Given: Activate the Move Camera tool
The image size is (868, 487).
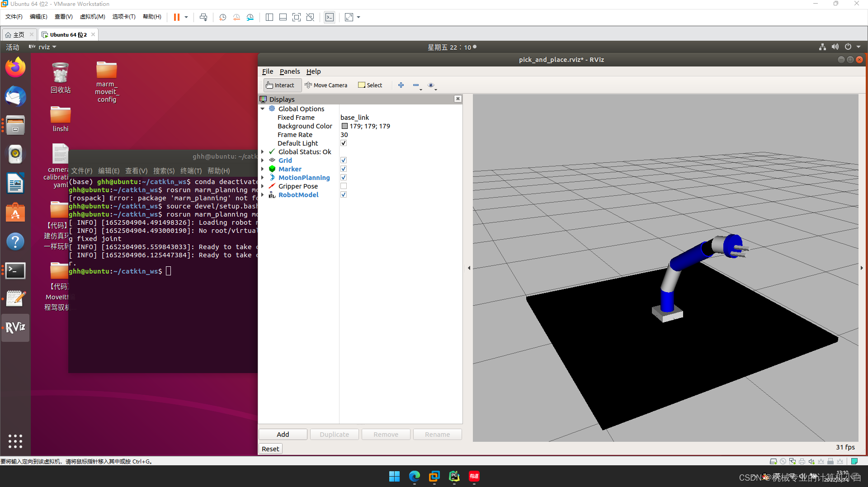Looking at the screenshot, I should tap(326, 85).
